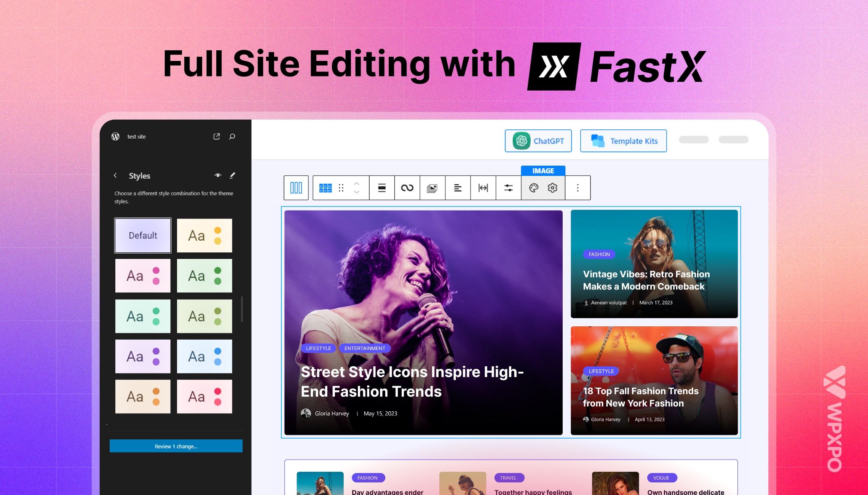The image size is (868, 495).
Task: Toggle the style book eye icon
Action: click(218, 175)
